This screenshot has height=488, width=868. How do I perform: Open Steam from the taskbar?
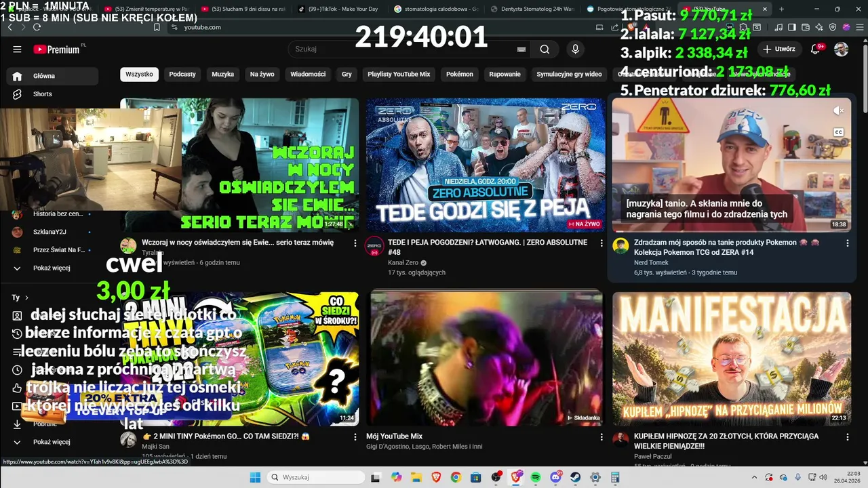[576, 477]
